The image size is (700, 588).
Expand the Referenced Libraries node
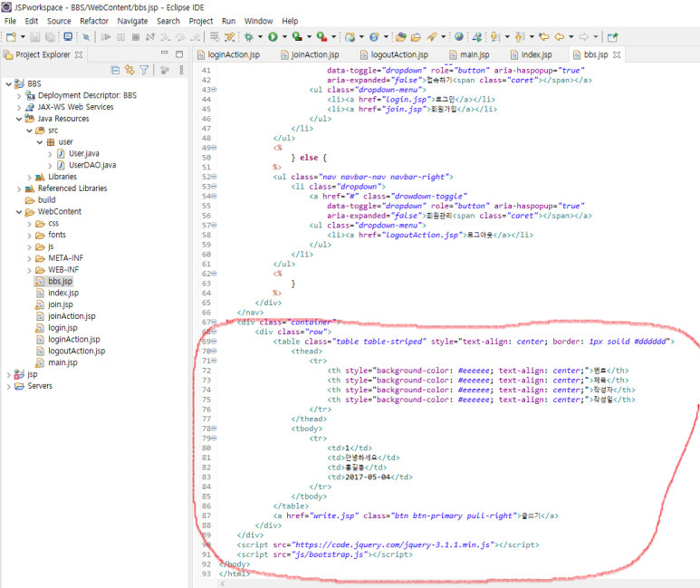tap(19, 188)
